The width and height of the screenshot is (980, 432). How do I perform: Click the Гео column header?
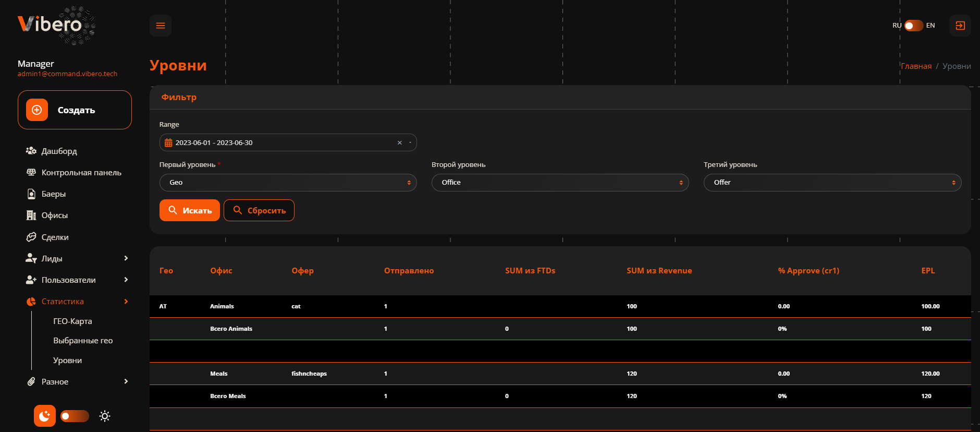pyautogui.click(x=166, y=271)
